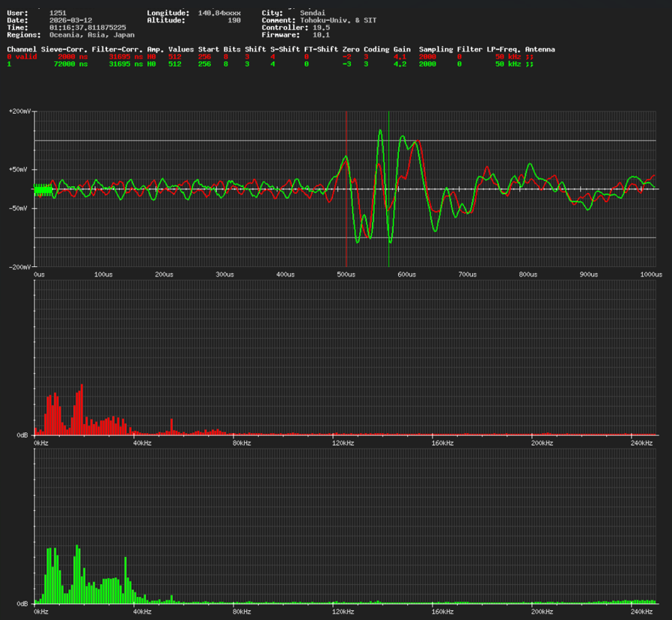
Task: Click the 120kHz label on red spectrum
Action: (342, 443)
